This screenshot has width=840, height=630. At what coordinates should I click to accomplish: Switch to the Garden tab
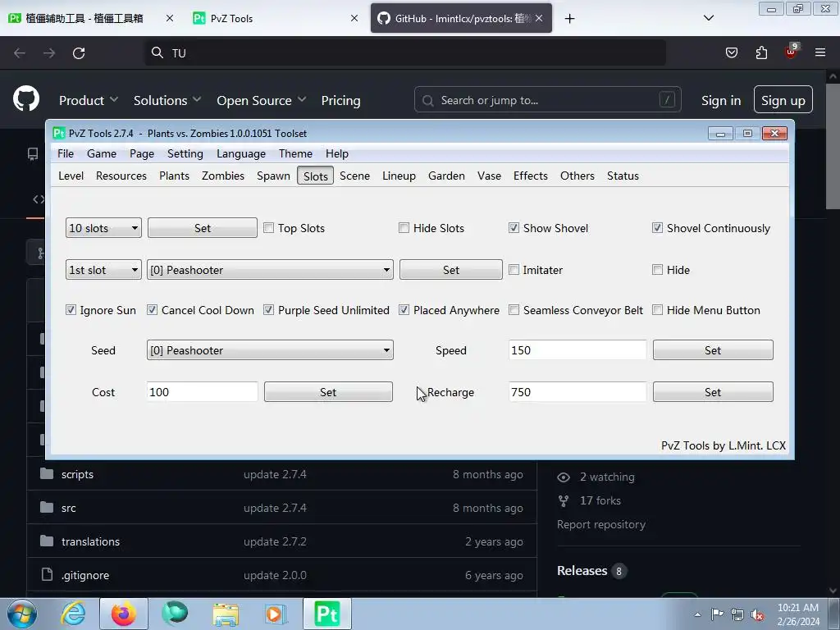pyautogui.click(x=446, y=176)
